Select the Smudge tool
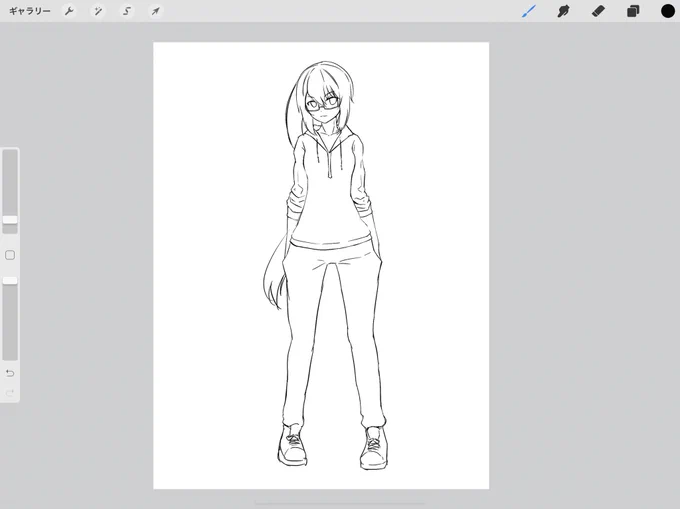 (x=563, y=11)
